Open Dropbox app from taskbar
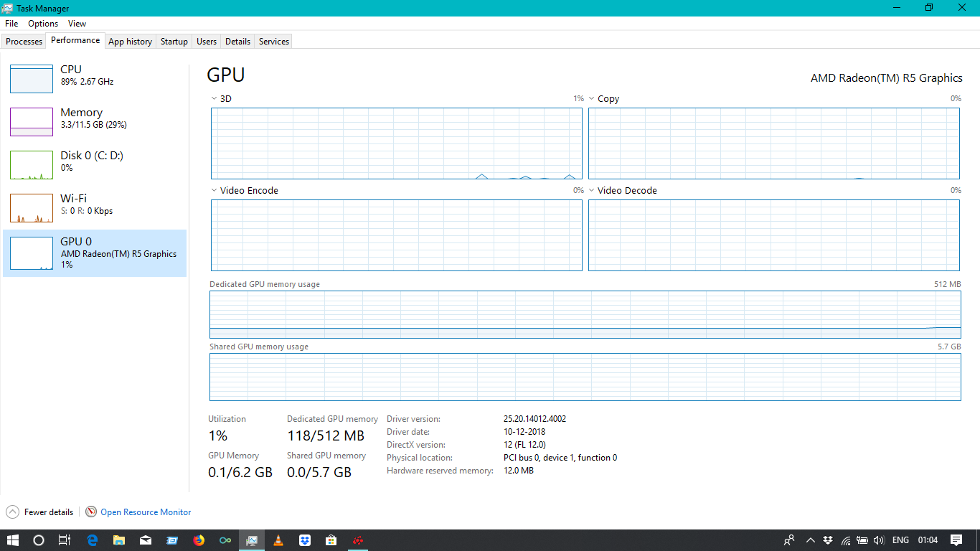The image size is (980, 551). tap(305, 540)
